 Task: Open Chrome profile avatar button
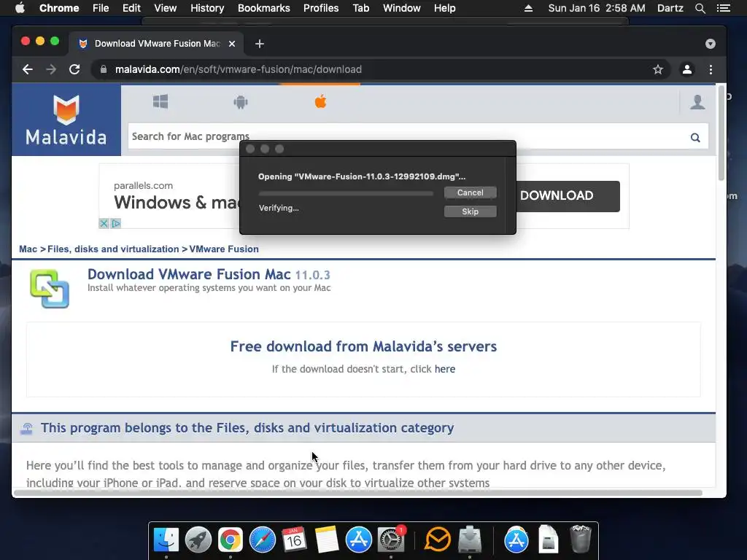pyautogui.click(x=687, y=69)
